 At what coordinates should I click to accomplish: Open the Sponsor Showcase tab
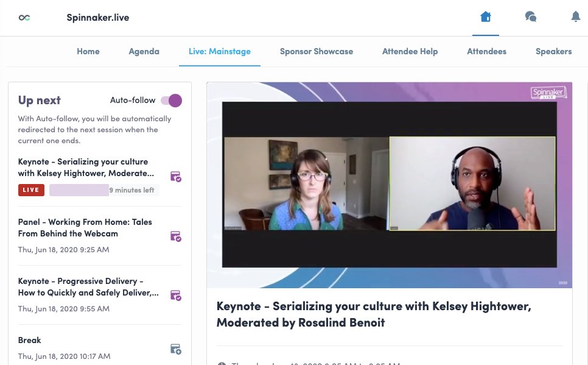click(316, 51)
